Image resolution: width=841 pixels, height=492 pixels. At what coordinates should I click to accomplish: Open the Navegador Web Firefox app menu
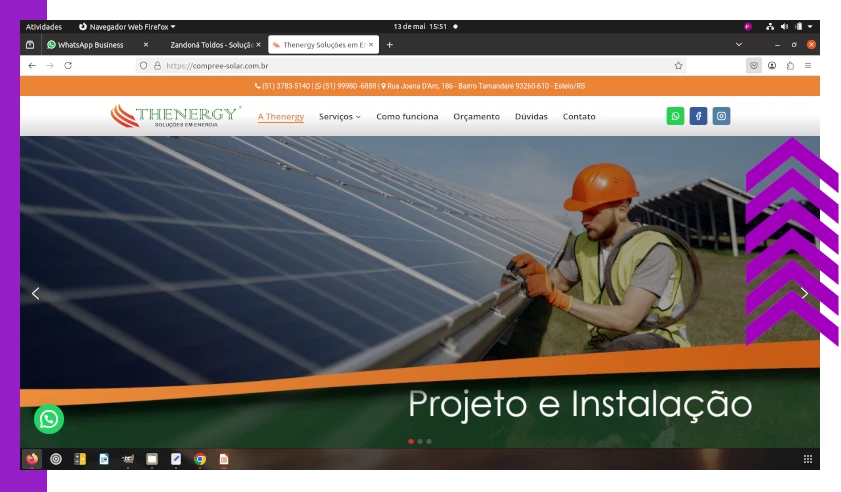(127, 26)
